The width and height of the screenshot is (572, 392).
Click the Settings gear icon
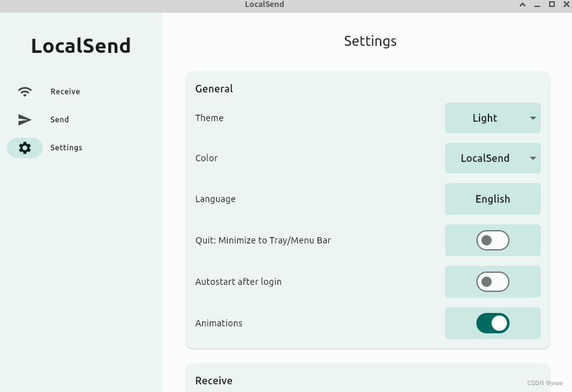click(x=25, y=148)
